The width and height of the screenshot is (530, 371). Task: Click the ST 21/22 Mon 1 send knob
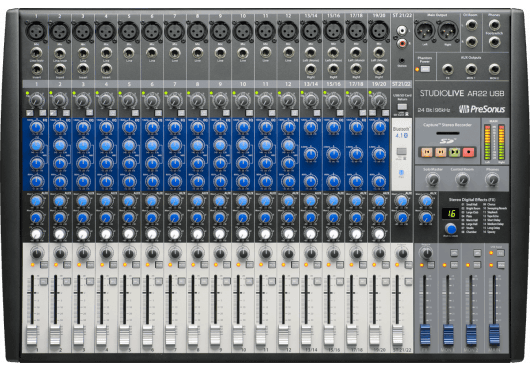tap(402, 201)
